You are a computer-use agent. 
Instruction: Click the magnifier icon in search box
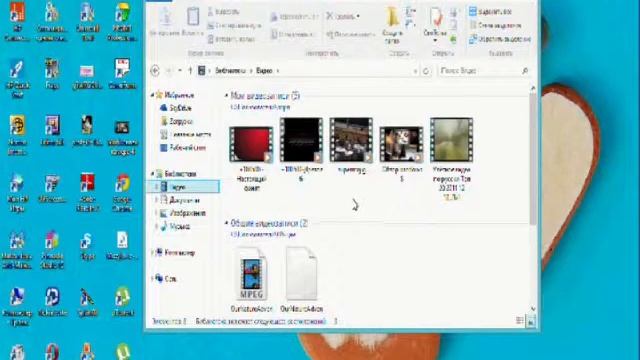point(525,71)
